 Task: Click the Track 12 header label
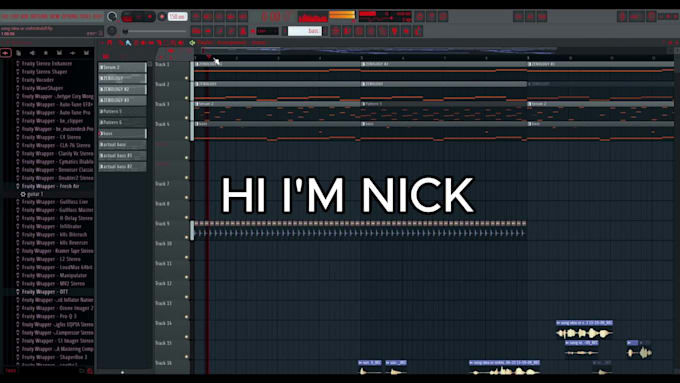click(163, 283)
